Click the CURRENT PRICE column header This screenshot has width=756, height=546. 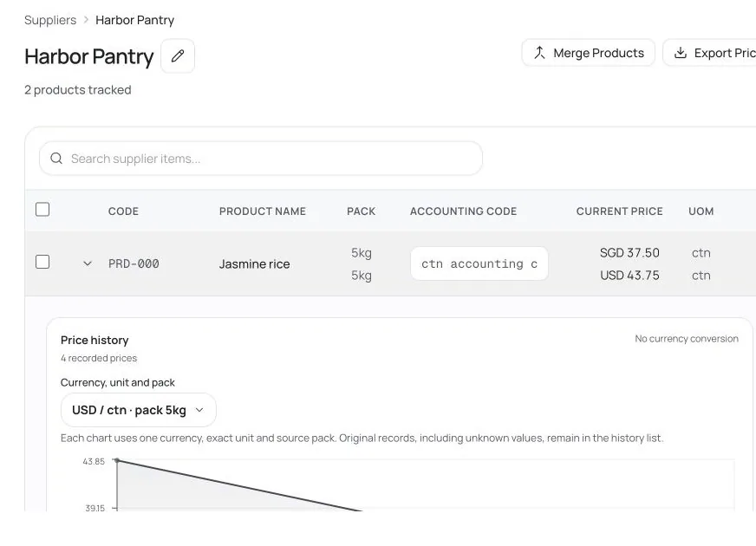tap(620, 211)
